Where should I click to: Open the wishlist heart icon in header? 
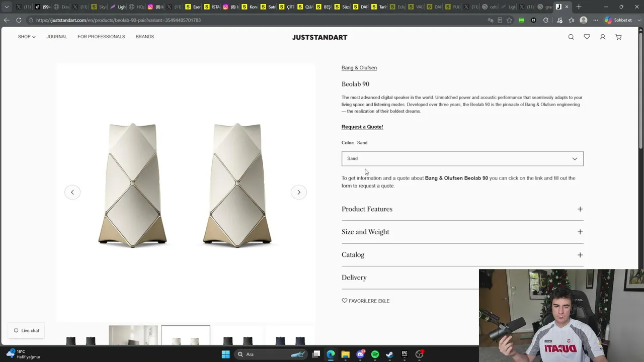click(587, 37)
